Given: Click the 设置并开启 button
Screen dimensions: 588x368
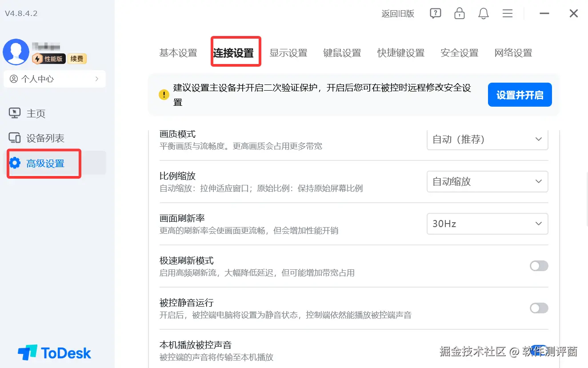Looking at the screenshot, I should 520,95.
